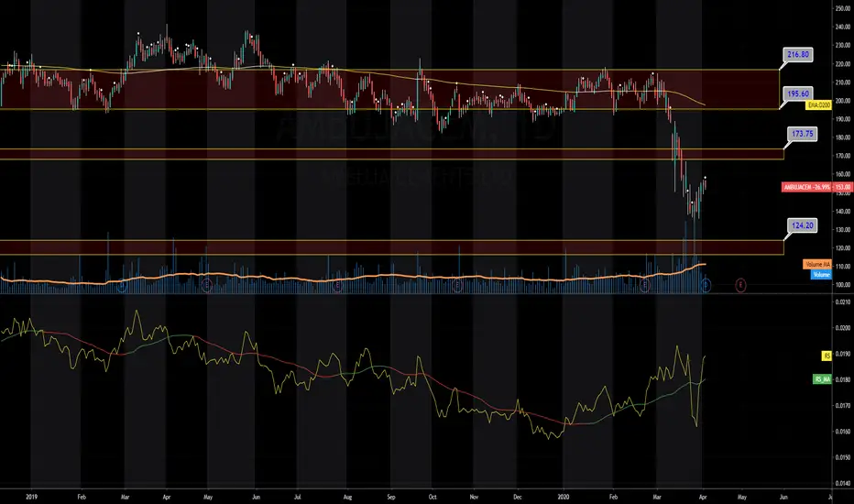The image size is (854, 504).
Task: Open the blue dividend 'D' event marker
Action: pyautogui.click(x=706, y=285)
